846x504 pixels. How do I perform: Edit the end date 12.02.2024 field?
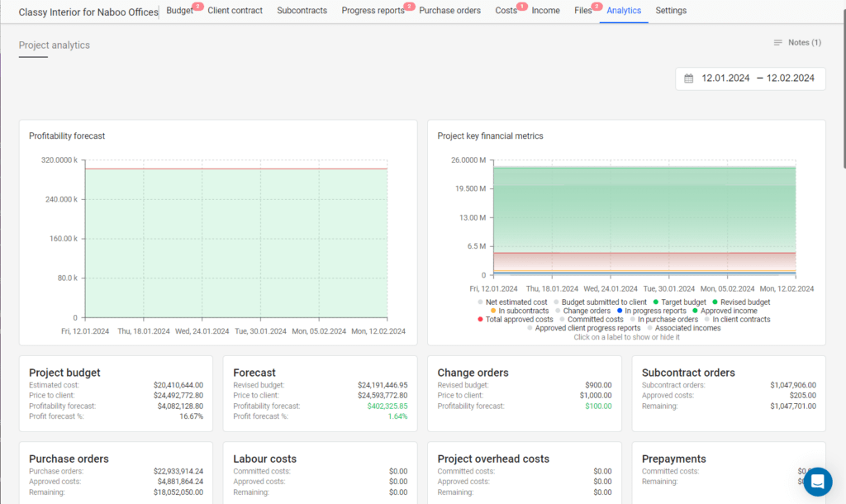[790, 78]
